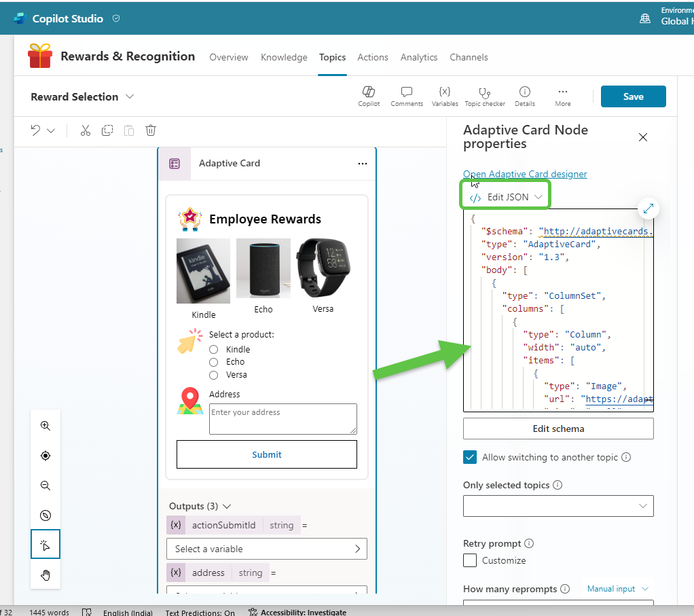Click the Enter your address field

[282, 418]
